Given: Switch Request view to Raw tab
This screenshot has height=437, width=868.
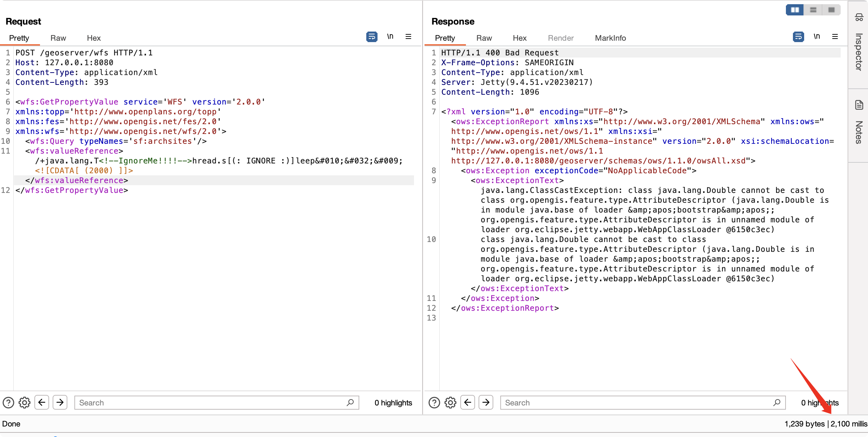Looking at the screenshot, I should click(x=58, y=38).
